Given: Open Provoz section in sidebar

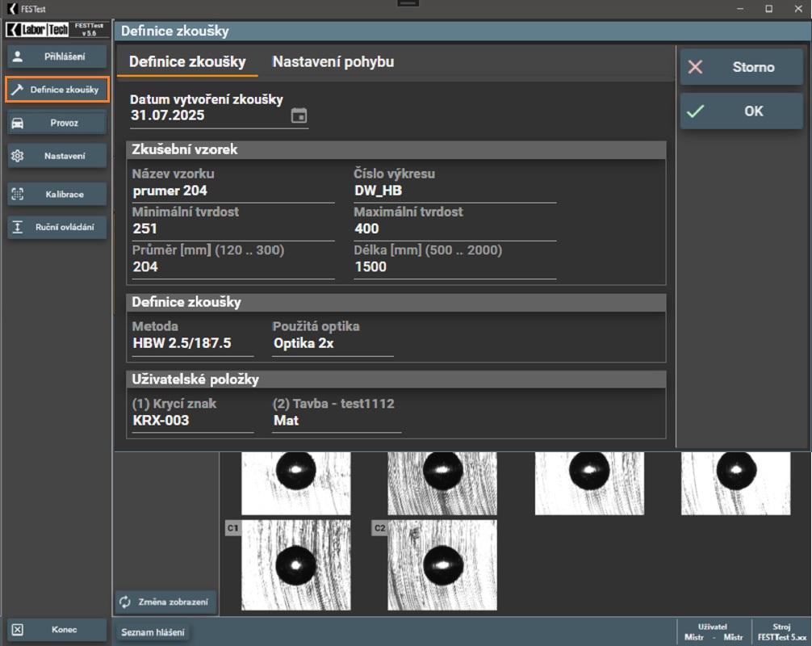Looking at the screenshot, I should 57,123.
